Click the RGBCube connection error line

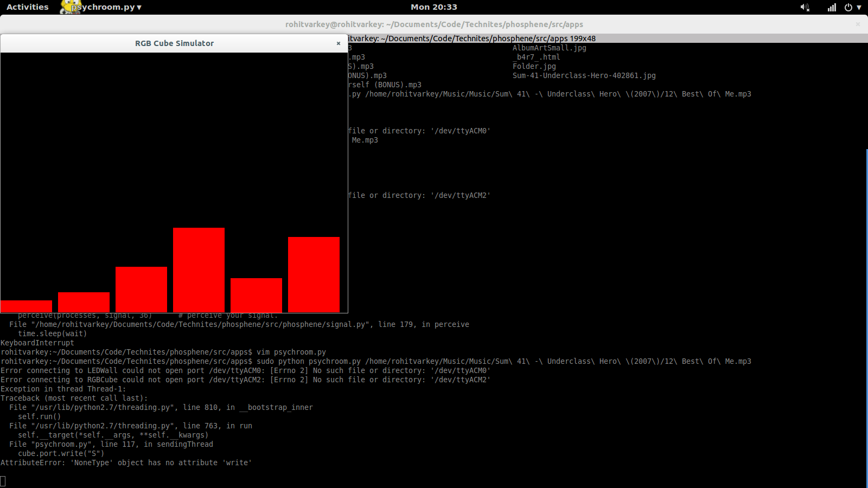245,380
